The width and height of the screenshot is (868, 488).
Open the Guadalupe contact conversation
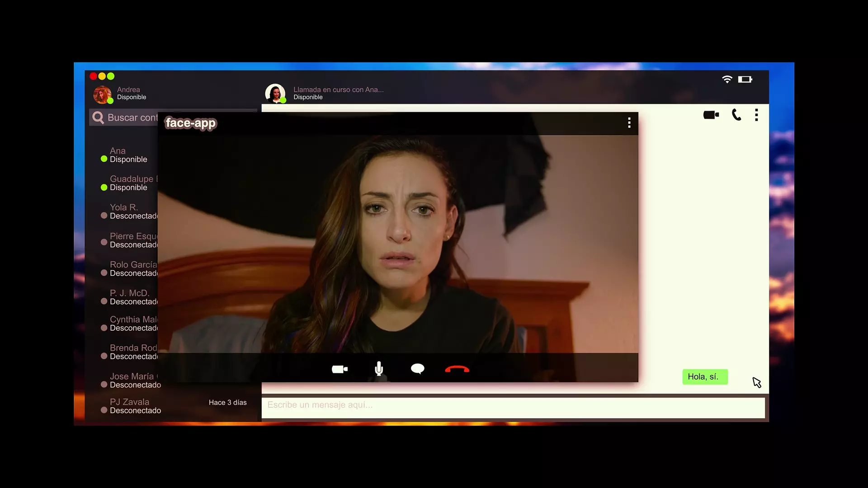click(x=131, y=183)
